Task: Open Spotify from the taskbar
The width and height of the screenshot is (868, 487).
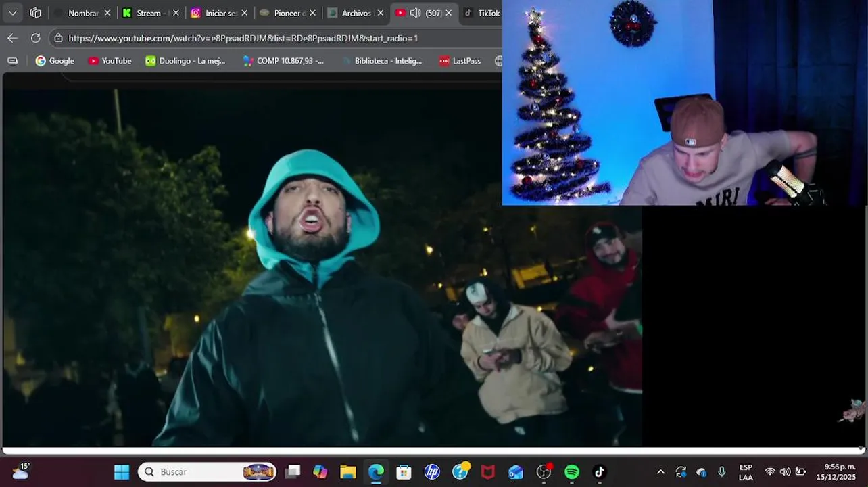Action: click(x=572, y=471)
